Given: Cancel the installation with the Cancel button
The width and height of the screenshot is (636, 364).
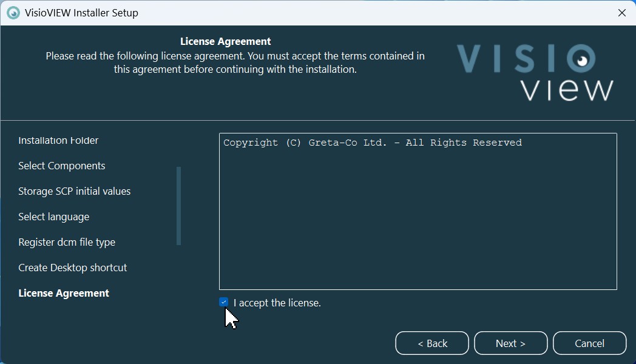Looking at the screenshot, I should [589, 343].
